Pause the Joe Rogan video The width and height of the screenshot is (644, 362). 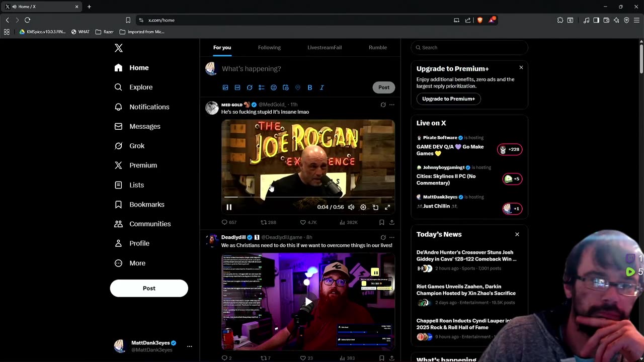pos(229,207)
